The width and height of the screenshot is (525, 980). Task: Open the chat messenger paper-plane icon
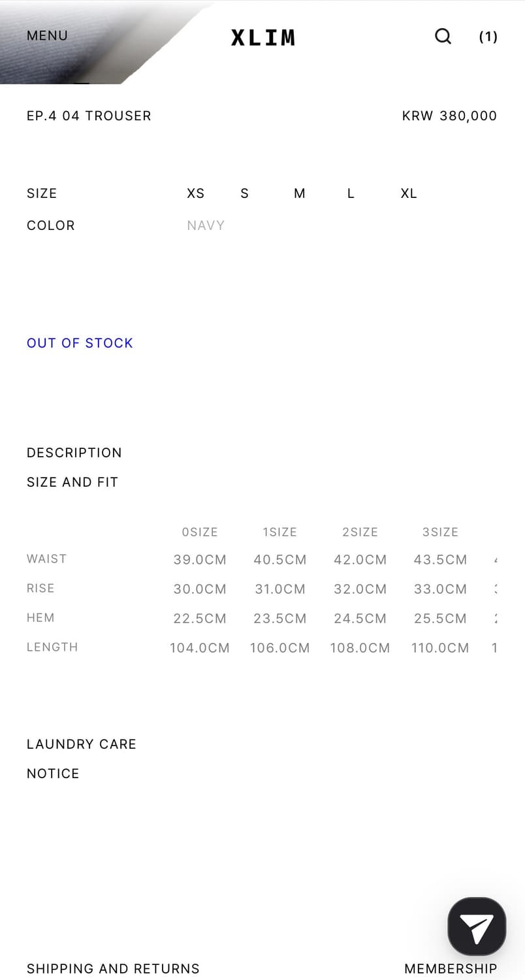(477, 927)
